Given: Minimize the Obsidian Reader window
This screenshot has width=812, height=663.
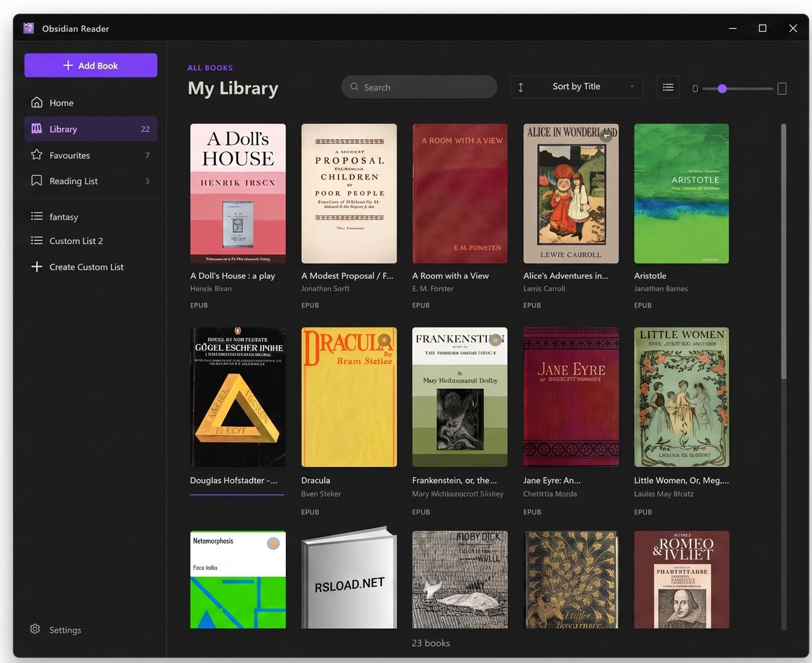Looking at the screenshot, I should (x=733, y=28).
